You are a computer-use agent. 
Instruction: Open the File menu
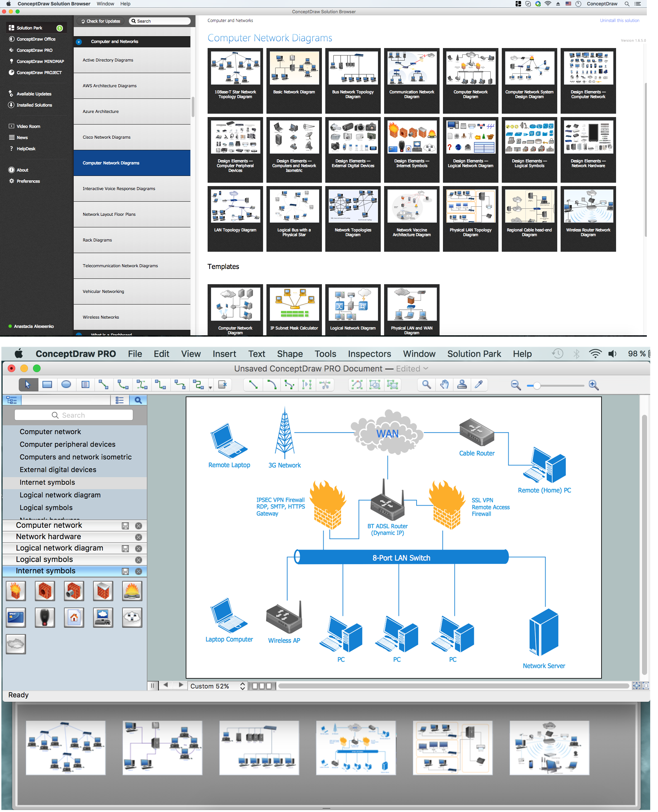[135, 354]
